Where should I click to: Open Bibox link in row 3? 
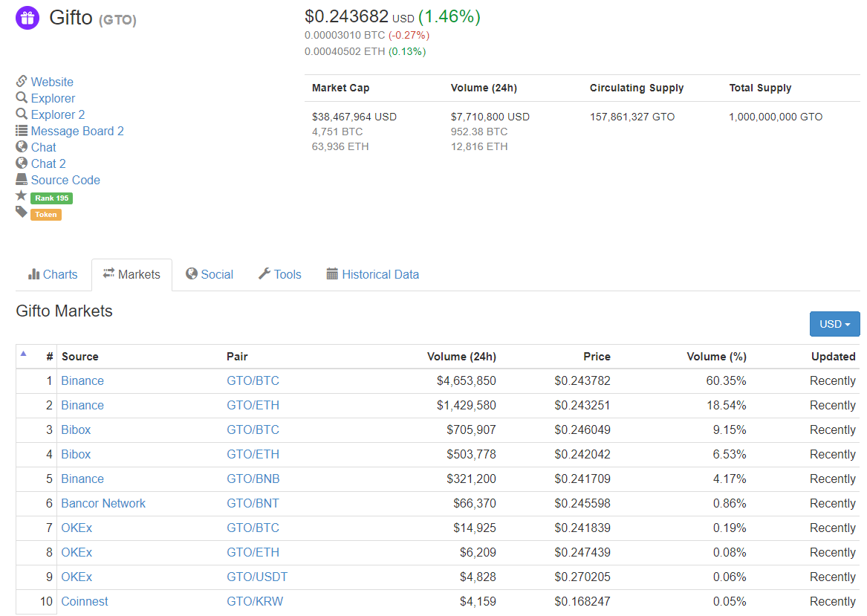pyautogui.click(x=76, y=429)
